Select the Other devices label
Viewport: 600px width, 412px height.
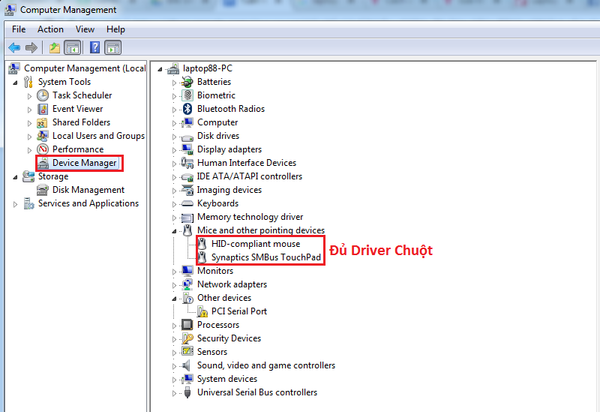click(x=224, y=298)
